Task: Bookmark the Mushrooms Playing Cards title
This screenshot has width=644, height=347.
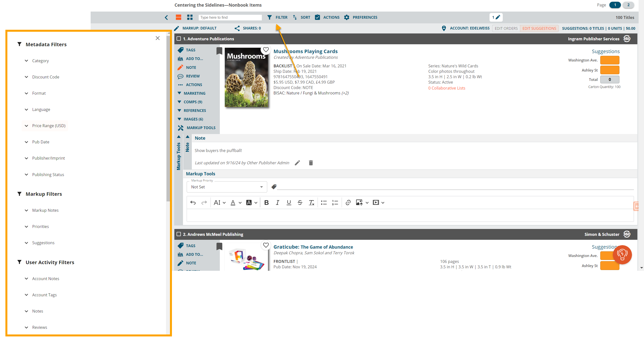Action: pos(219,51)
